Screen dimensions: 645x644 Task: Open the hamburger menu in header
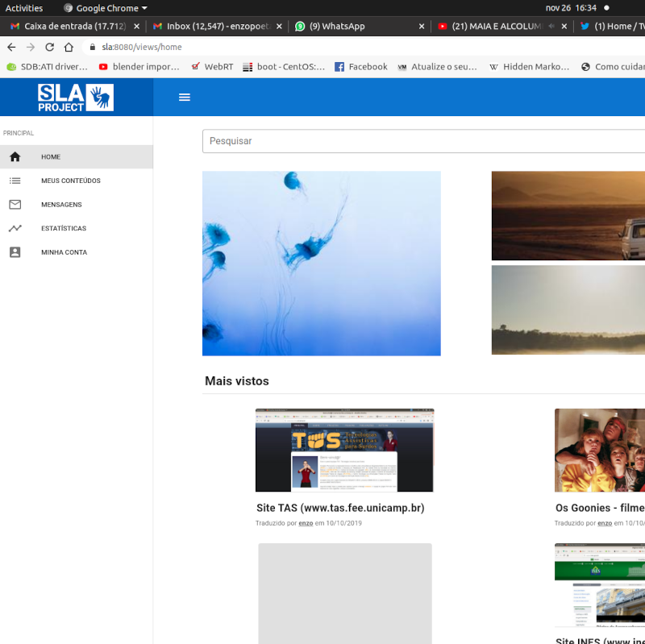[185, 97]
